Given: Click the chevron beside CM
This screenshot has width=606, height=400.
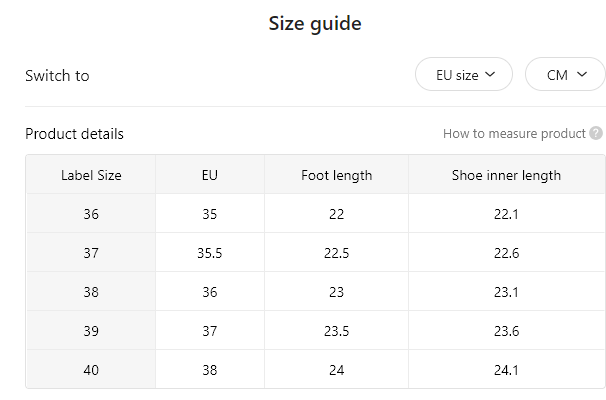Looking at the screenshot, I should coord(582,74).
